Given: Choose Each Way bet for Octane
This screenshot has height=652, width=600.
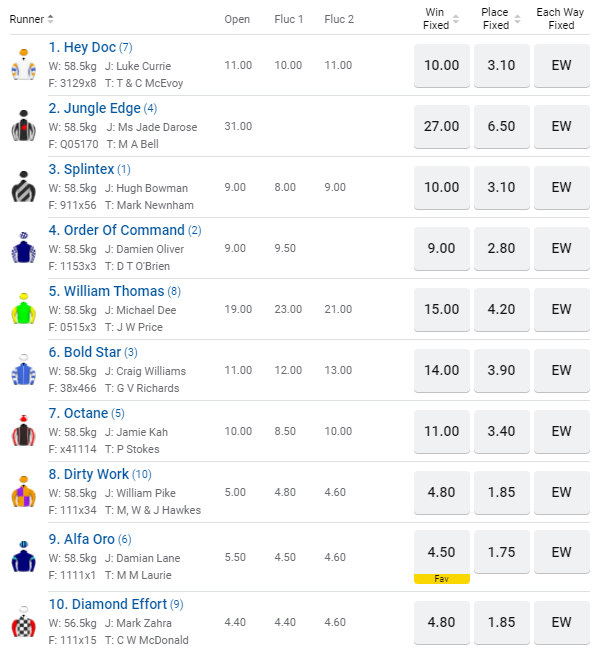Looking at the screenshot, I should 561,432.
